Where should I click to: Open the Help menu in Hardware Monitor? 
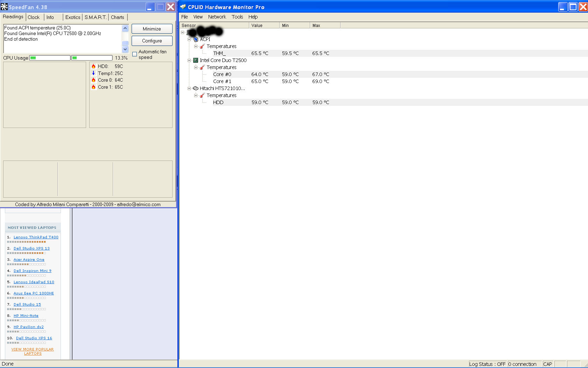tap(253, 17)
